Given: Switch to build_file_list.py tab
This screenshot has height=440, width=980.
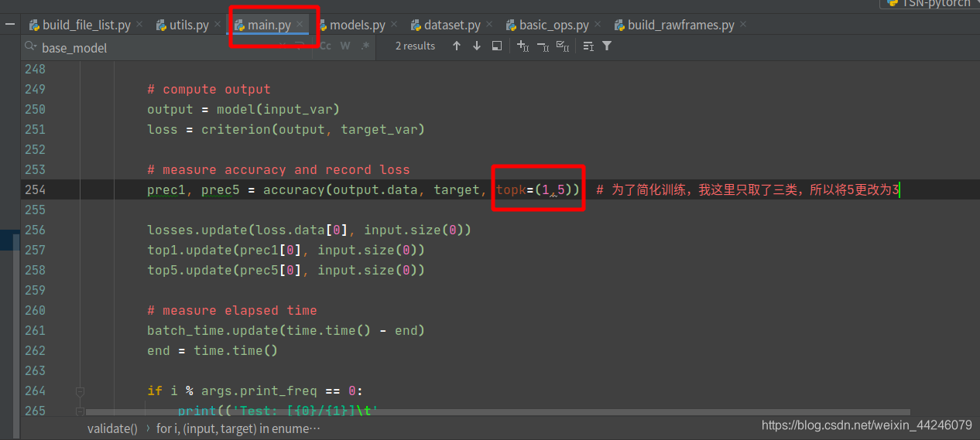Looking at the screenshot, I should point(87,25).
